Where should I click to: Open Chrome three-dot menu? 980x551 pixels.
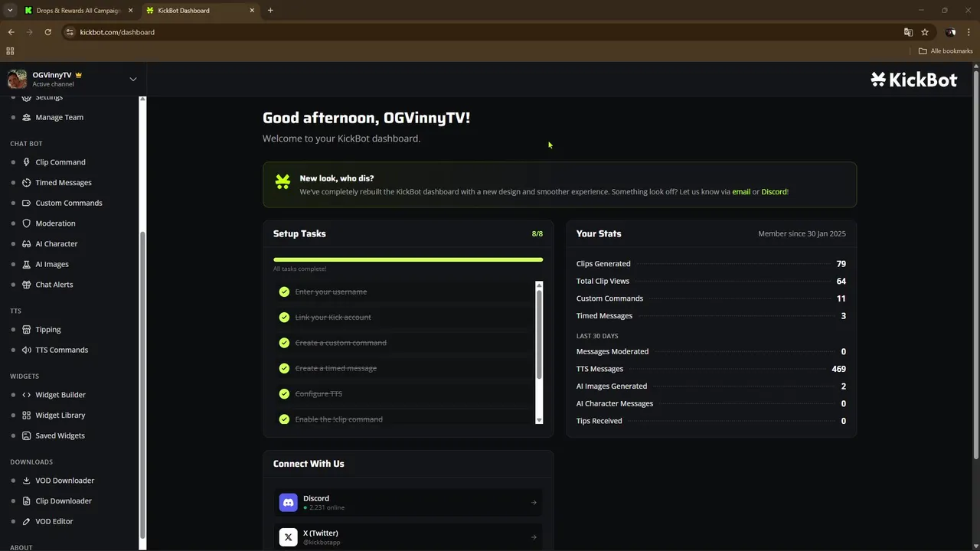[969, 32]
